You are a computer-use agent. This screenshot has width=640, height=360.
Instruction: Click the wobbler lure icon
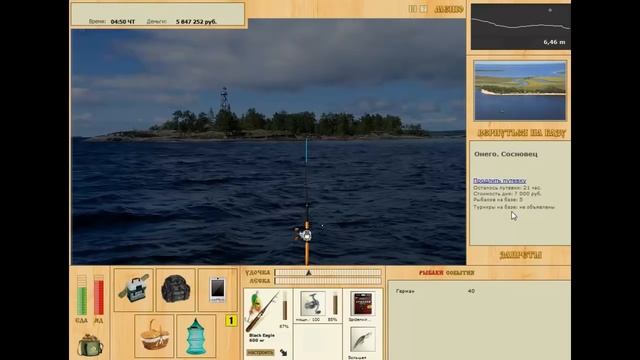click(362, 340)
